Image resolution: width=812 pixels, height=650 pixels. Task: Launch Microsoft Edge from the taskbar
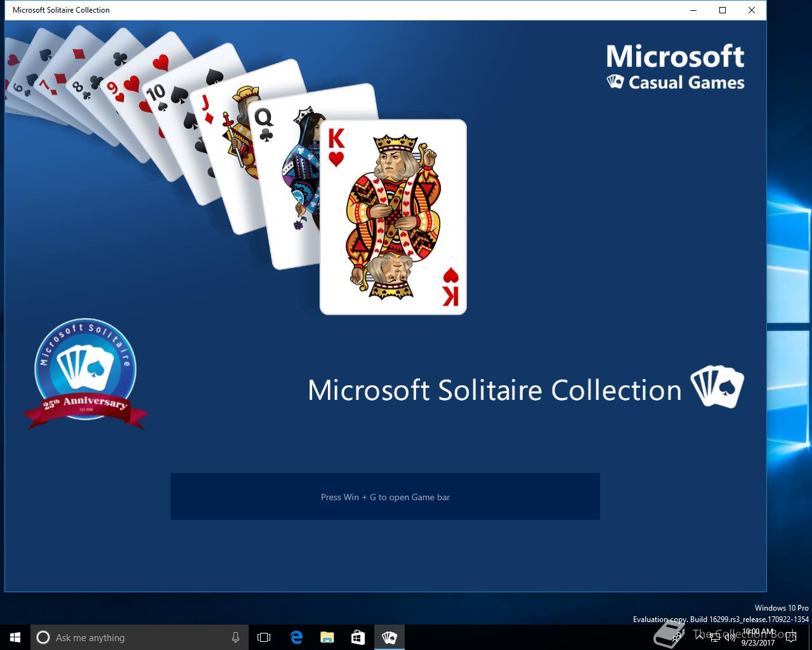[296, 637]
